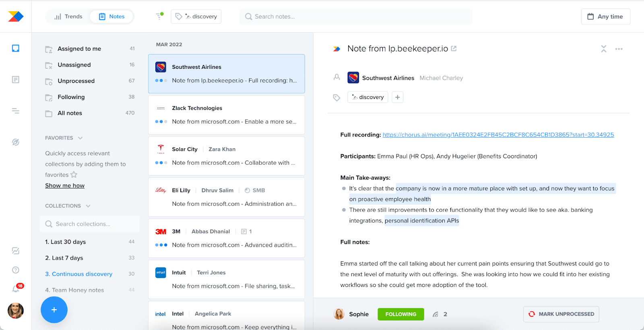The width and height of the screenshot is (644, 330).
Task: Open the Insights board sidebar icon
Action: [16, 48]
